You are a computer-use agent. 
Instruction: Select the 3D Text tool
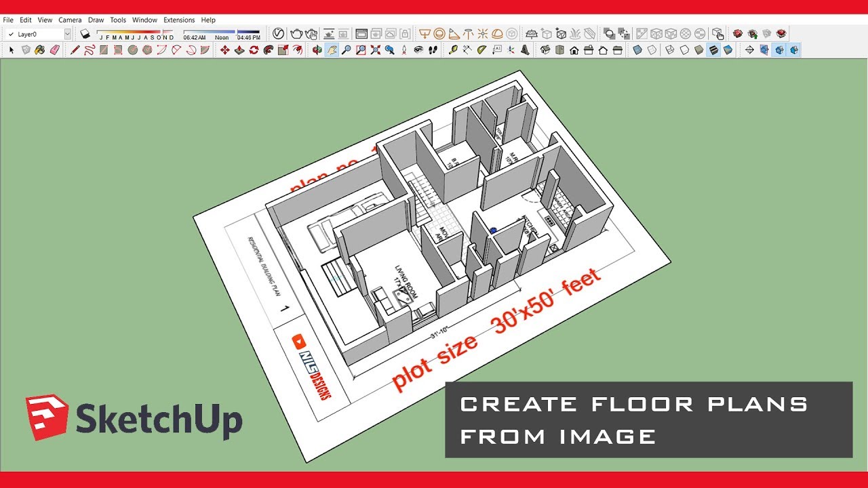pyautogui.click(x=525, y=50)
